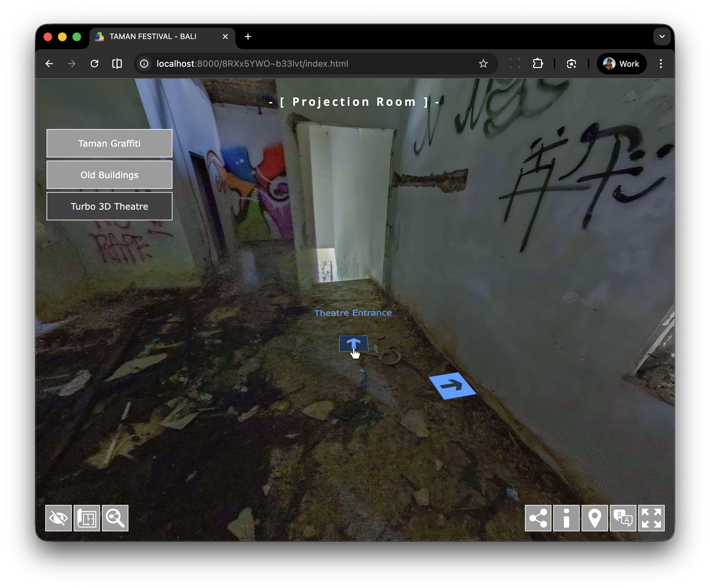Open the location pin map icon
The width and height of the screenshot is (710, 588).
point(595,518)
